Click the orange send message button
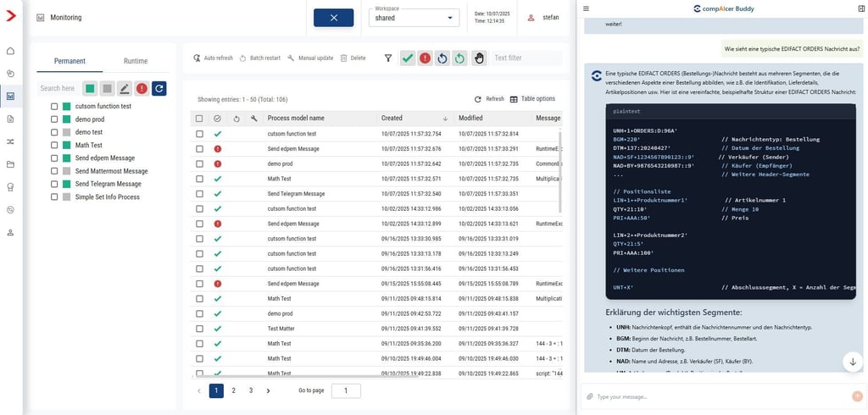Screen dimensions: 868x415 tap(858, 396)
